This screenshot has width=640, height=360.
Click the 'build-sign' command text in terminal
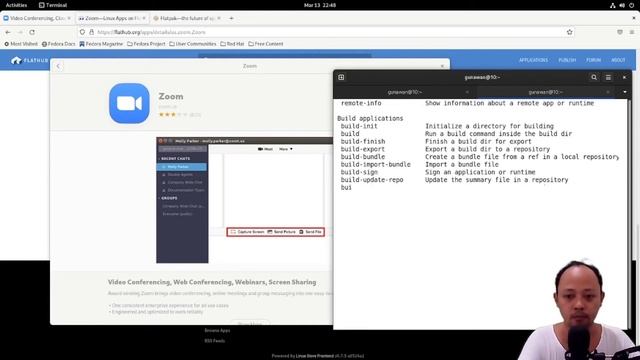(x=359, y=172)
